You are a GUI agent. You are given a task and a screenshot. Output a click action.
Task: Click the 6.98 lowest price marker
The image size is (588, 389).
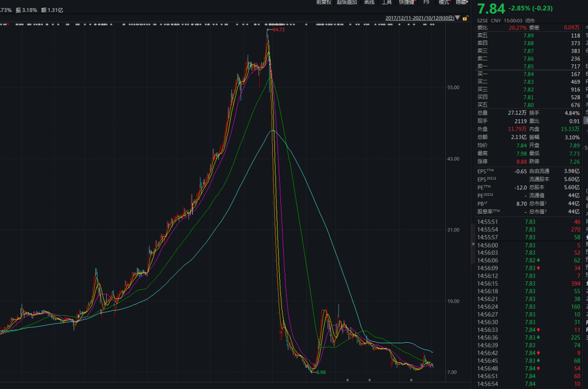322,372
